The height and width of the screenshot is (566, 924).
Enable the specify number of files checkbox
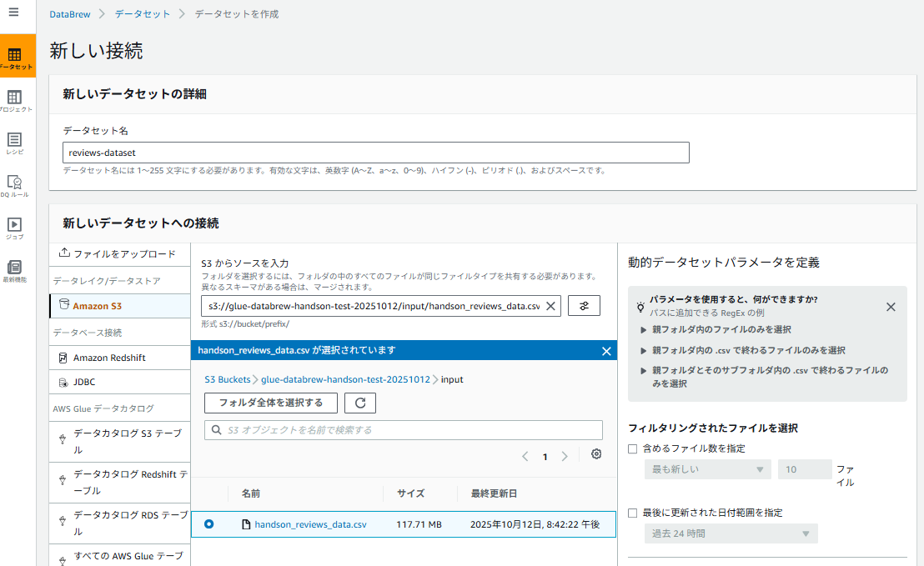[633, 448]
